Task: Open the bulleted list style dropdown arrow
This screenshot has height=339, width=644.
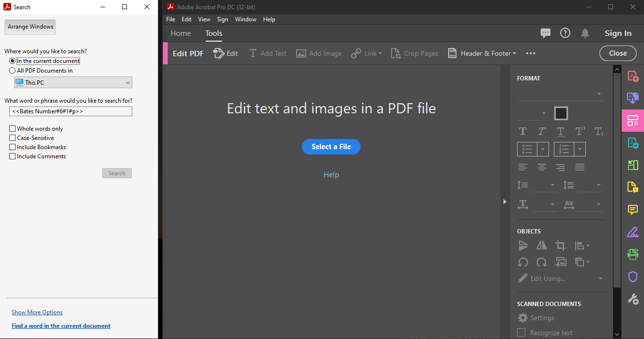Action: point(543,149)
